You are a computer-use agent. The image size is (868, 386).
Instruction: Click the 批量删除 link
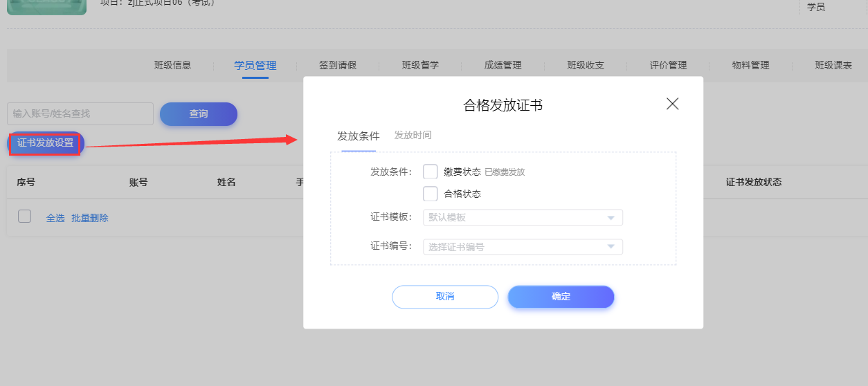point(90,218)
